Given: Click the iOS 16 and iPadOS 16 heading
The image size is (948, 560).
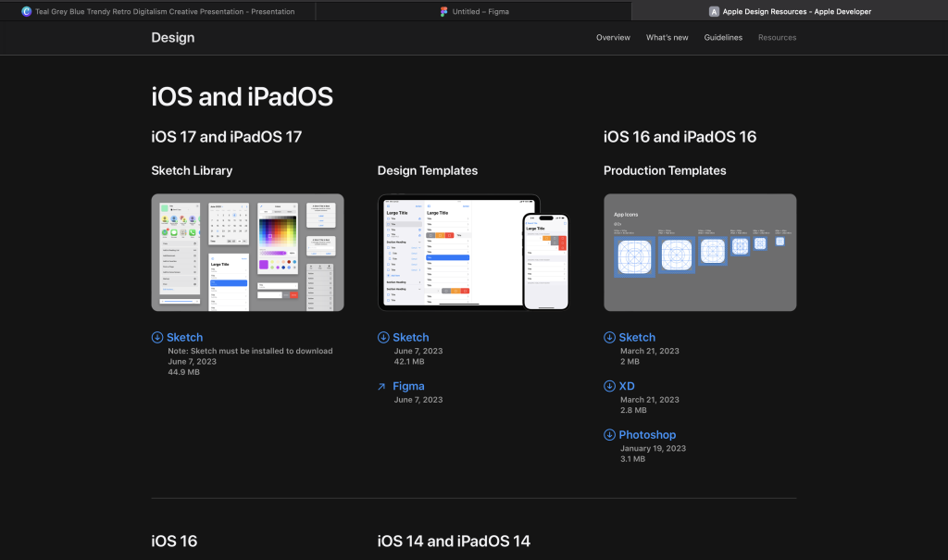Looking at the screenshot, I should pyautogui.click(x=680, y=137).
